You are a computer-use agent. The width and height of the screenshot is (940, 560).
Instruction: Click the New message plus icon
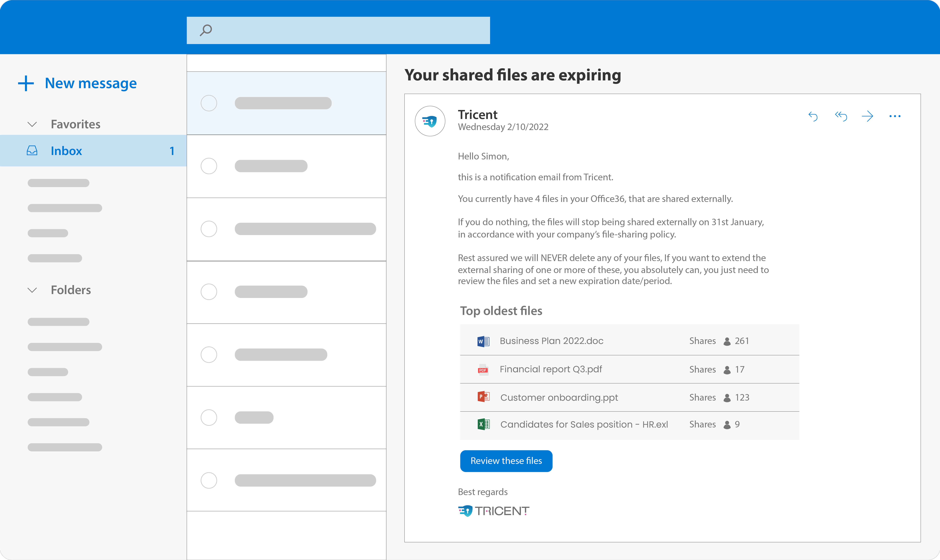pyautogui.click(x=26, y=83)
